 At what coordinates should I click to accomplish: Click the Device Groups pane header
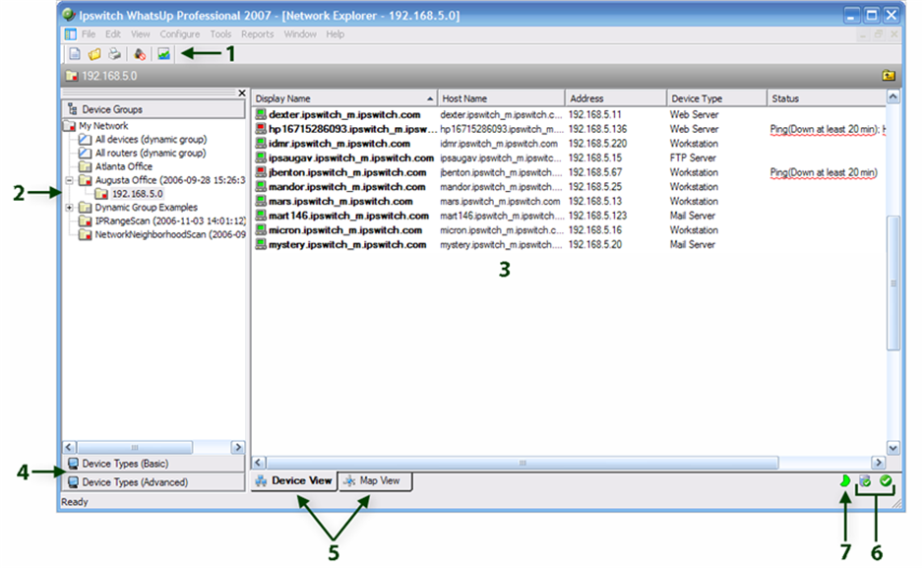[x=154, y=109]
